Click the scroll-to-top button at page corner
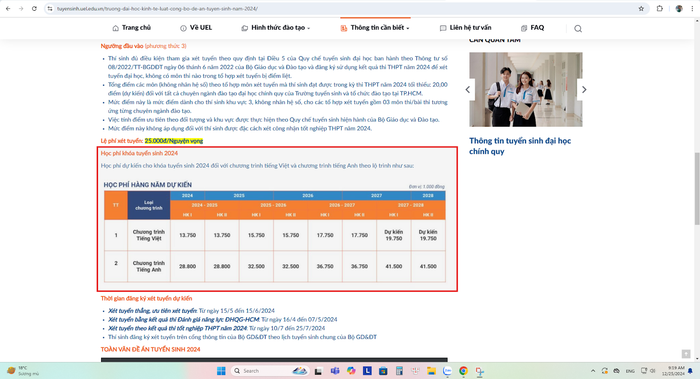The image size is (700, 379). click(x=686, y=354)
